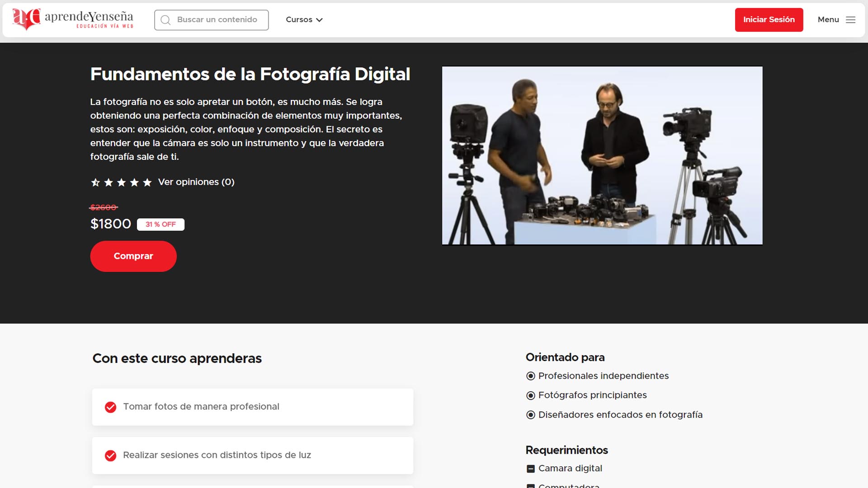Viewport: 868px width, 488px height.
Task: Click 'Diseñadores enfocados en fotografía' text
Action: click(621, 415)
